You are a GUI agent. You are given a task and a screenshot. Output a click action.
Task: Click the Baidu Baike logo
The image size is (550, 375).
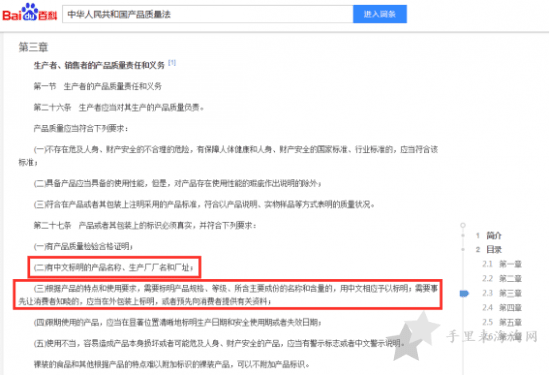click(x=29, y=13)
